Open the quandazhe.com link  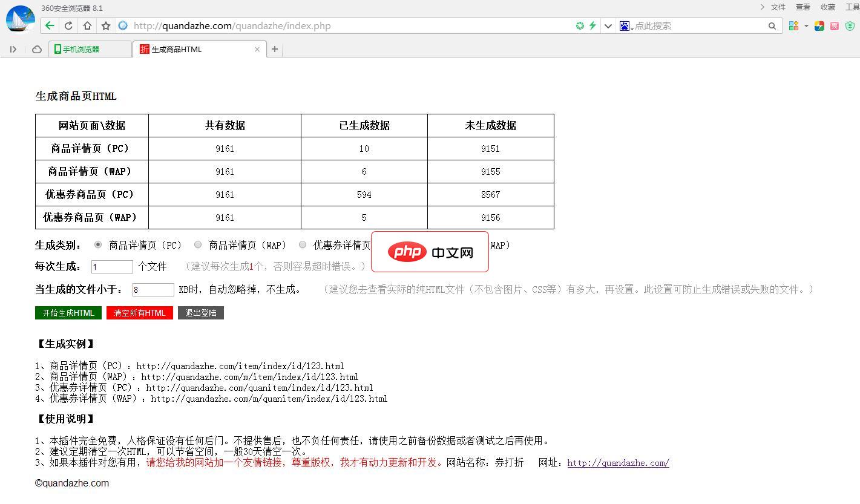(617, 463)
